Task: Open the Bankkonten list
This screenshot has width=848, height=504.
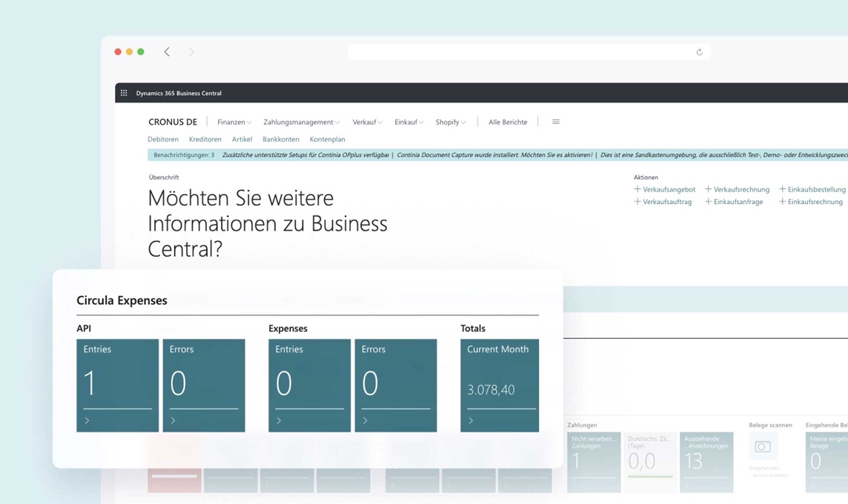Action: pyautogui.click(x=281, y=139)
